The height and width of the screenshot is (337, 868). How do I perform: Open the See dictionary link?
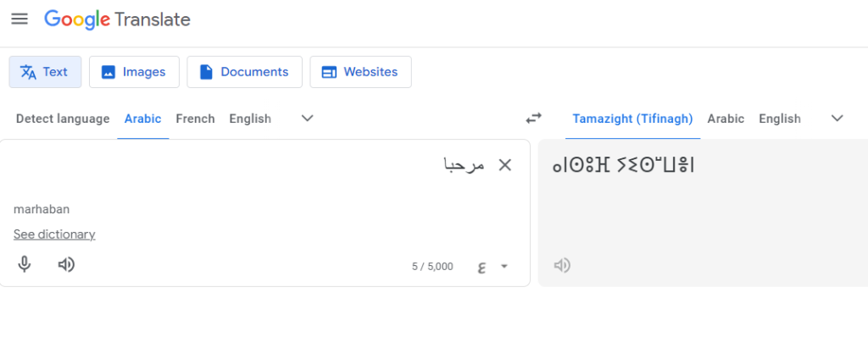tap(54, 235)
